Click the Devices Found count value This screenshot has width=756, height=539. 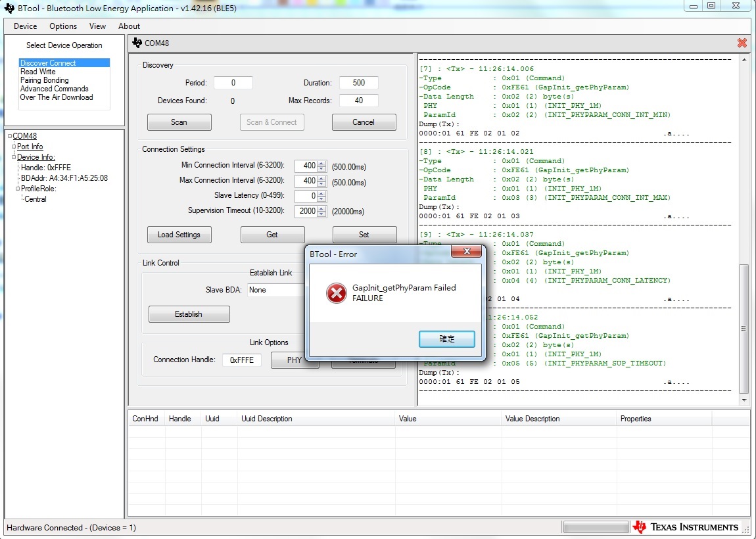(x=233, y=101)
